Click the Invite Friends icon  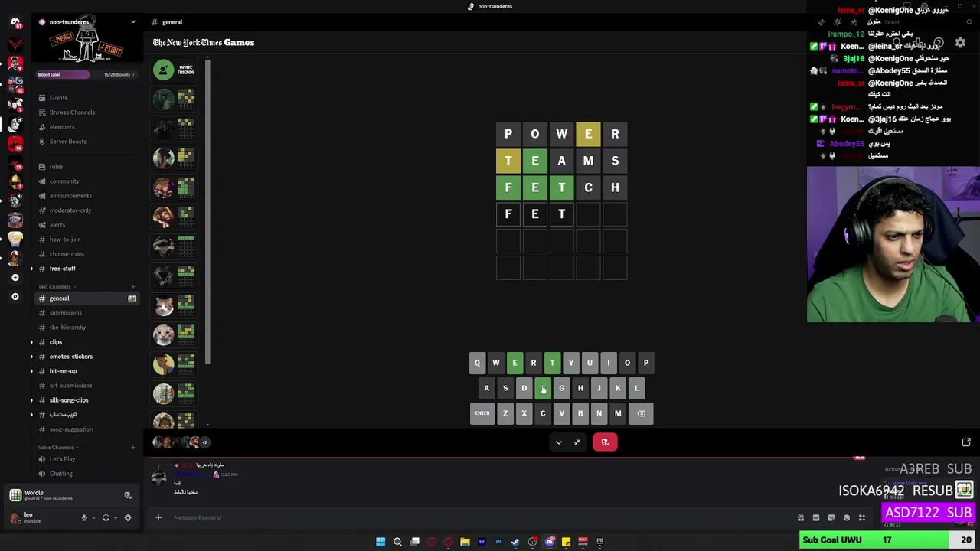pos(163,70)
